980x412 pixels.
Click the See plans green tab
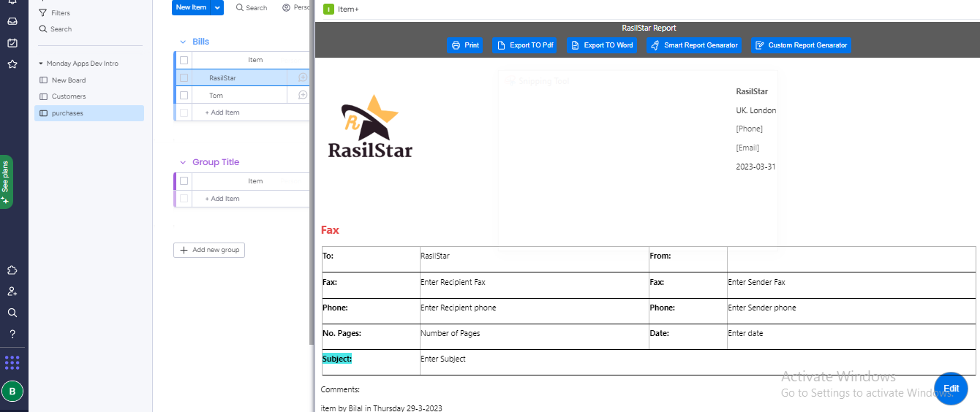7,181
